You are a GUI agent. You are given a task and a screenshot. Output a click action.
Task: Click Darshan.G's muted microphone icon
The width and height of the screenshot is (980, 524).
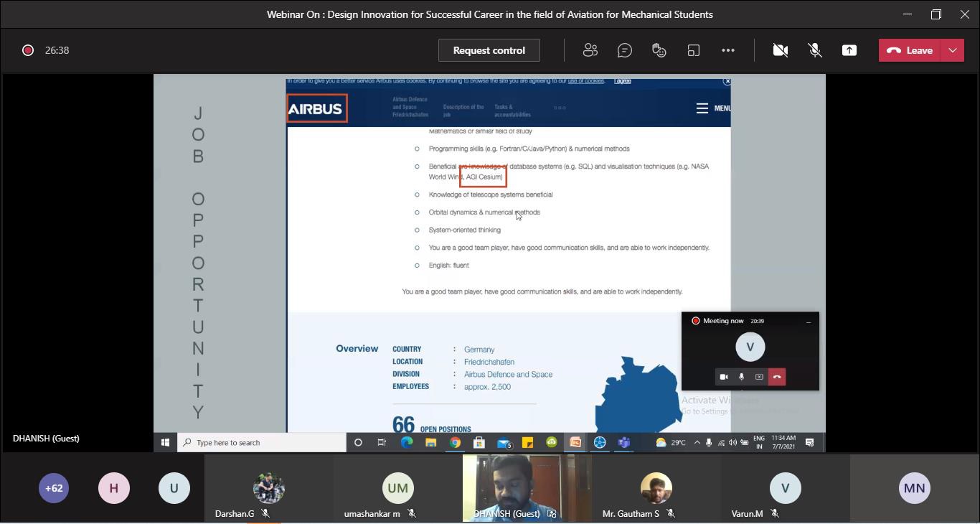265,514
